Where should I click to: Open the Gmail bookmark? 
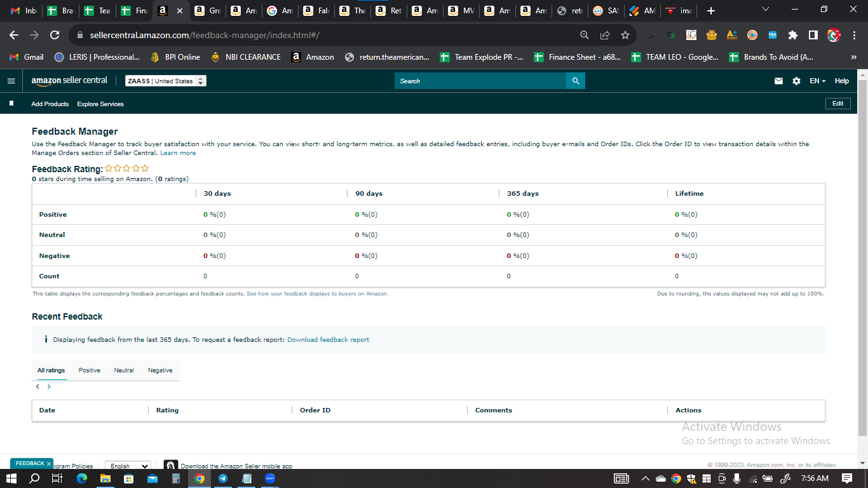[x=27, y=57]
